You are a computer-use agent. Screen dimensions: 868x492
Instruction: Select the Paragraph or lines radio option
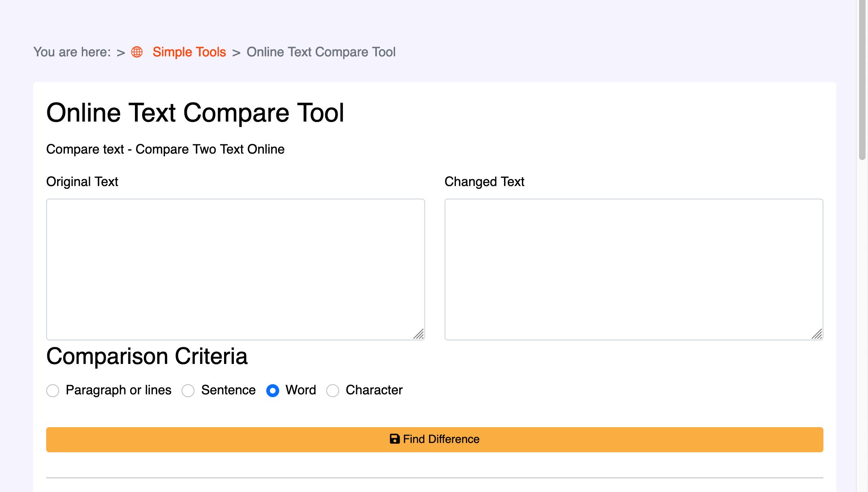click(53, 391)
